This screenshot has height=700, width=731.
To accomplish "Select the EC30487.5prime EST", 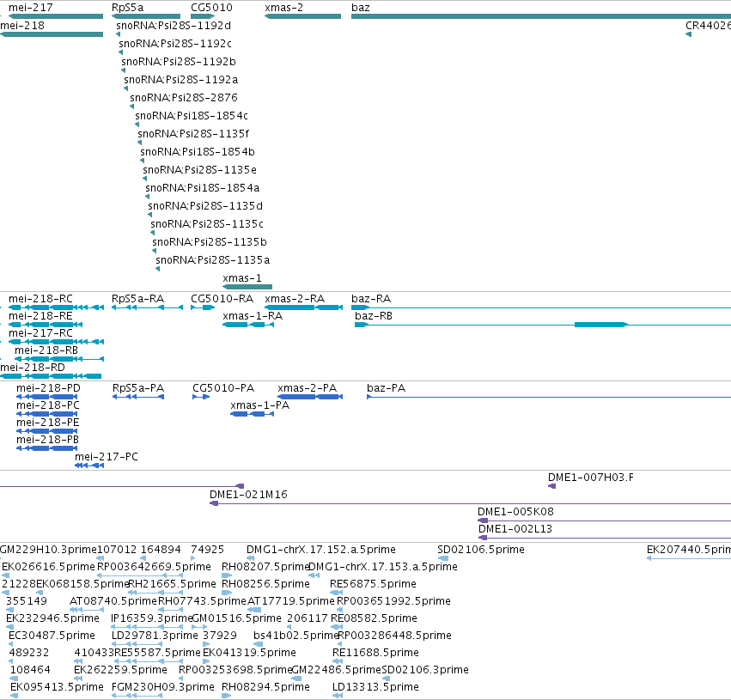I will pyautogui.click(x=10, y=644).
